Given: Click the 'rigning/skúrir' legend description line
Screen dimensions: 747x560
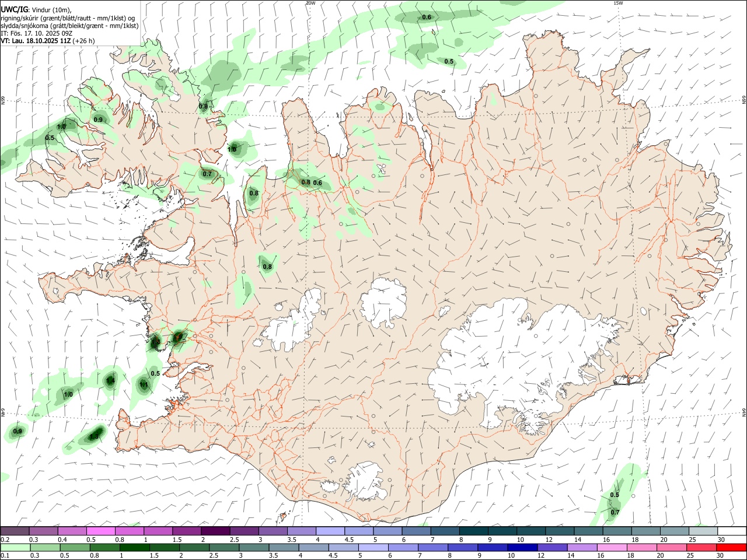Looking at the screenshot, I should (x=68, y=17).
